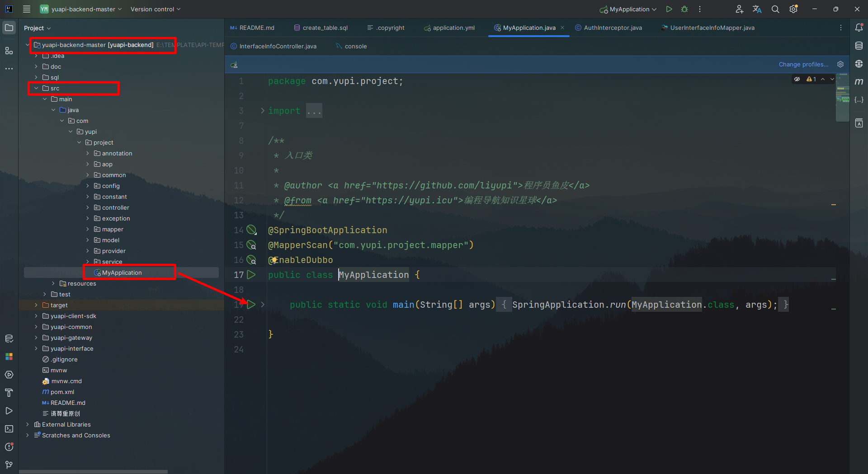Expand the yuapi-client-sdk module
The height and width of the screenshot is (474, 868).
click(x=36, y=316)
